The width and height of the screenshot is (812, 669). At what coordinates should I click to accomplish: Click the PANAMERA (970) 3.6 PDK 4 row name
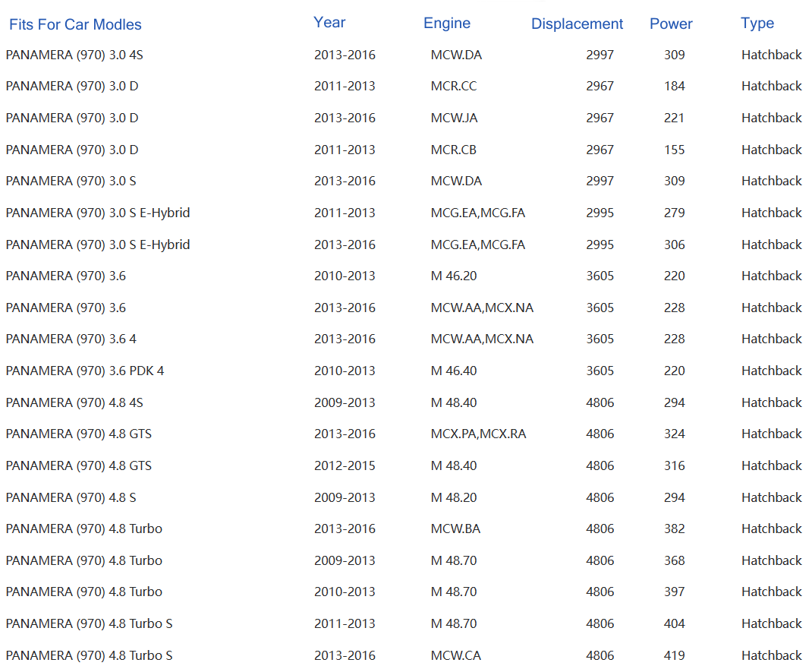(x=84, y=371)
